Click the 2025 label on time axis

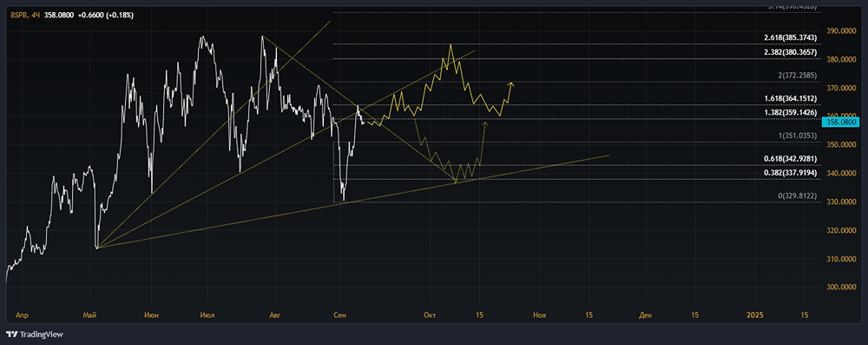[755, 315]
